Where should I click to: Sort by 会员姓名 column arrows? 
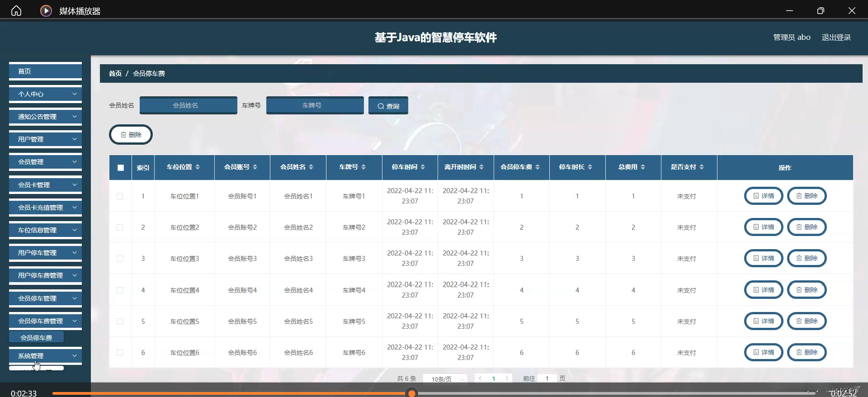(x=311, y=167)
